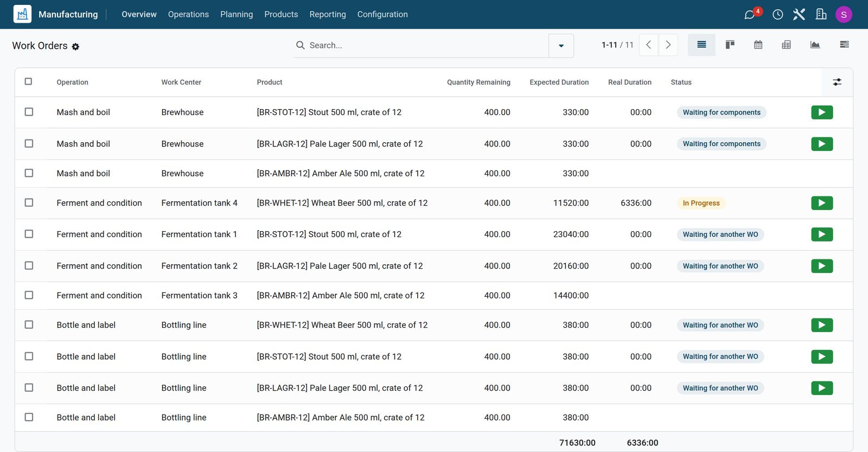Image resolution: width=868 pixels, height=452 pixels.
Task: Select all work orders checkbox in header
Action: point(29,81)
